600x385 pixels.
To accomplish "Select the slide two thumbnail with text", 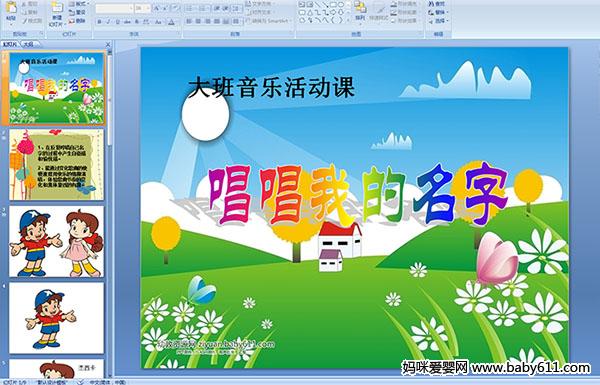I will pos(57,165).
